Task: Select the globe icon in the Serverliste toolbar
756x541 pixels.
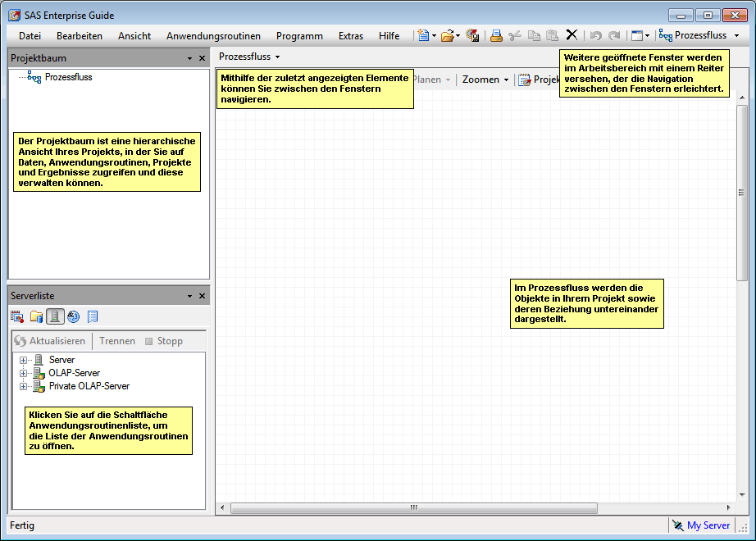Action: tap(72, 317)
